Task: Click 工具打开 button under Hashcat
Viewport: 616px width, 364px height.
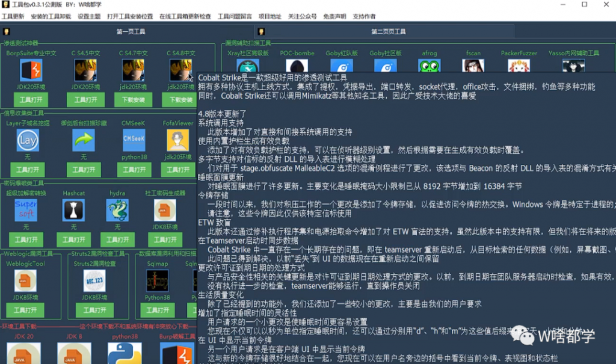Action: coord(73,240)
